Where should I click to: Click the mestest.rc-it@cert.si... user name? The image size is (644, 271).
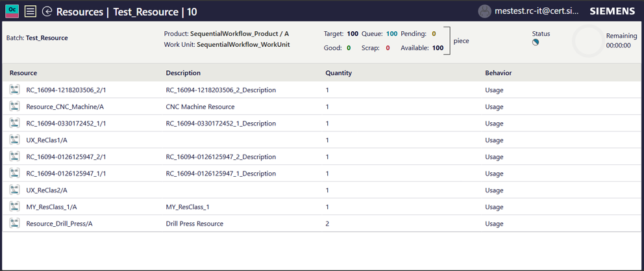coord(536,12)
